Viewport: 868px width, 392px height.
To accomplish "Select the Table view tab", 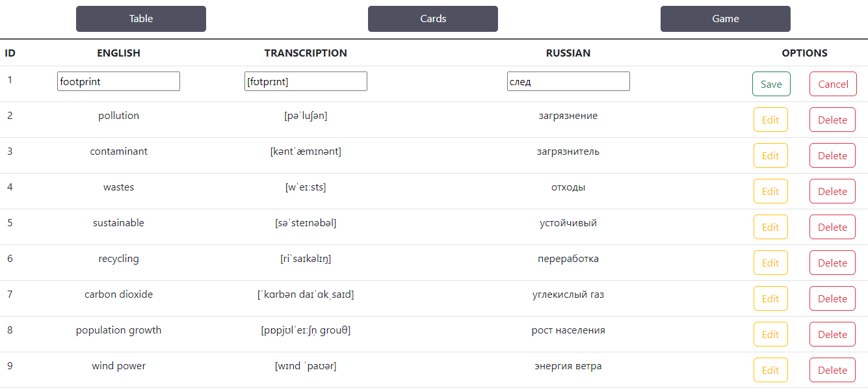I will (x=140, y=18).
